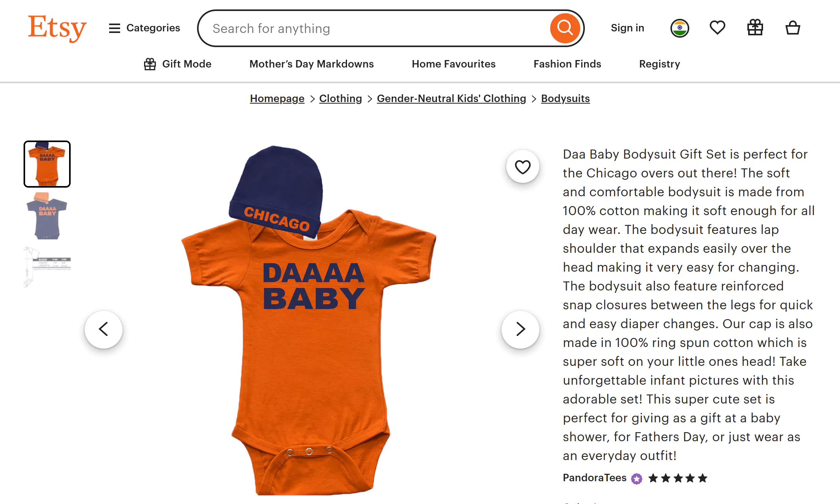The image size is (840, 504).
Task: Open Mother's Day Markdowns
Action: pyautogui.click(x=311, y=64)
